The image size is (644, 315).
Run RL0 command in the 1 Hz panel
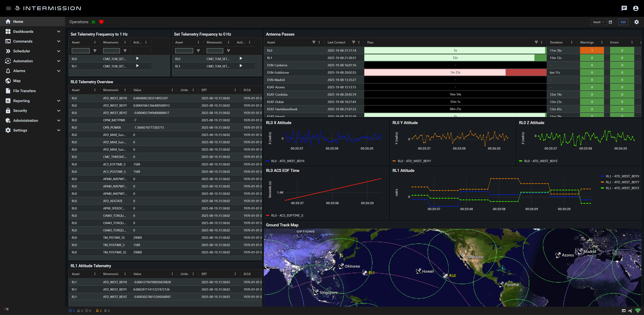click(137, 58)
